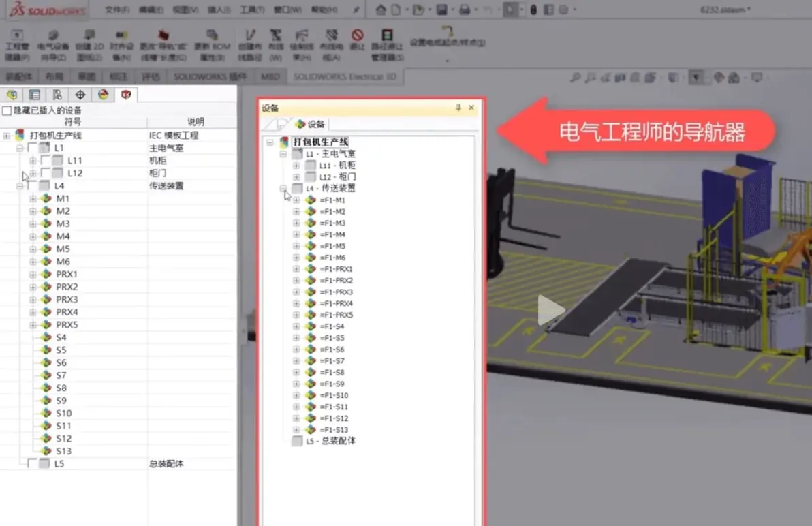Open the crosshair DimXpert panel tab icon

click(x=80, y=95)
